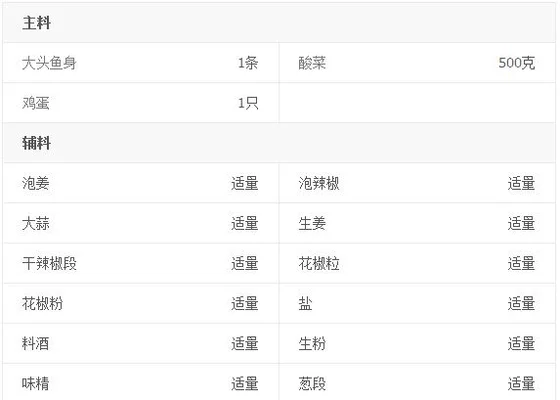This screenshot has height=400, width=560.
Task: Click the 1只 quantity beside 鸡蛋
Action: pos(248,103)
